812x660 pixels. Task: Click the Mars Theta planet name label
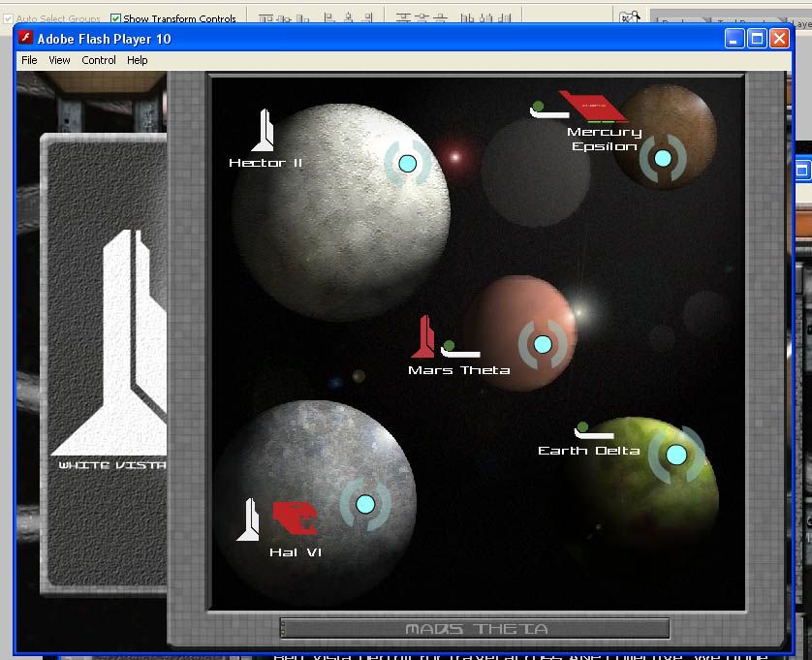tap(458, 370)
